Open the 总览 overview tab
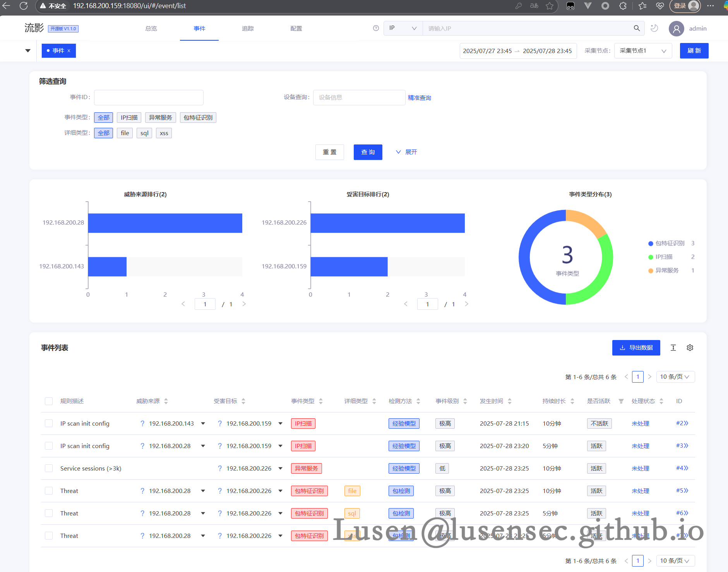 151,29
